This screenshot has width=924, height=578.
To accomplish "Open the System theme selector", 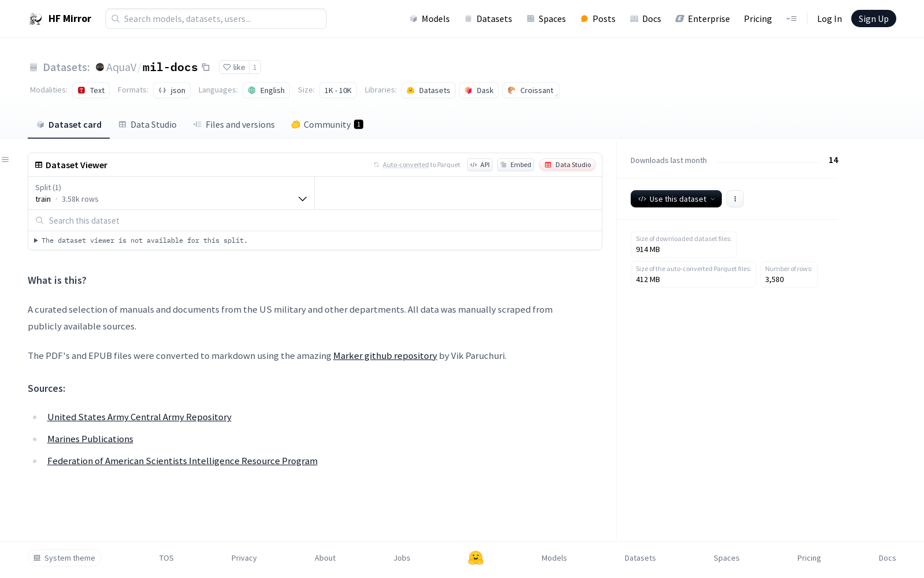I will [65, 558].
